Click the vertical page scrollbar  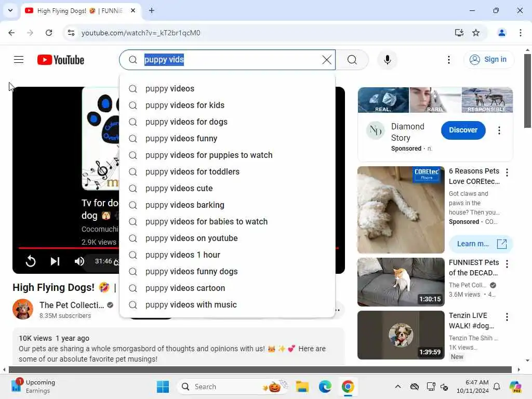click(527, 91)
